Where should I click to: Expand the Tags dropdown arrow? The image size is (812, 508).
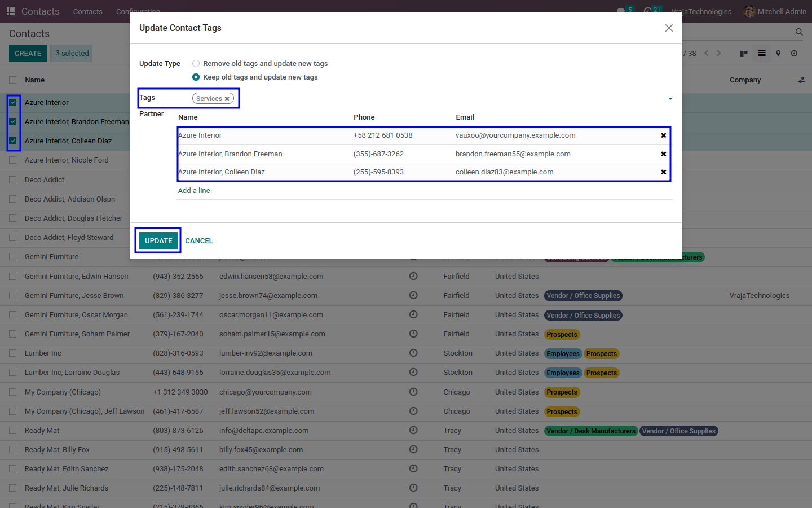670,99
